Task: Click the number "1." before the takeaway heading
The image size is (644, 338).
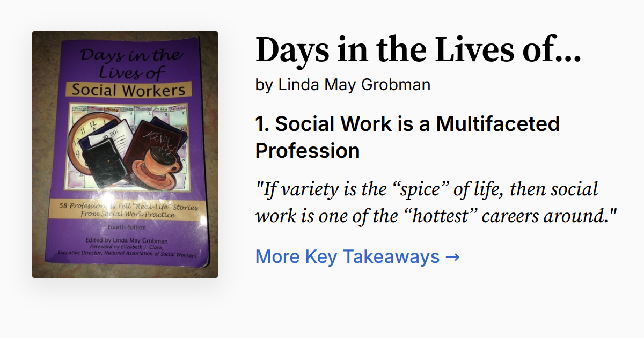Action: tap(262, 124)
